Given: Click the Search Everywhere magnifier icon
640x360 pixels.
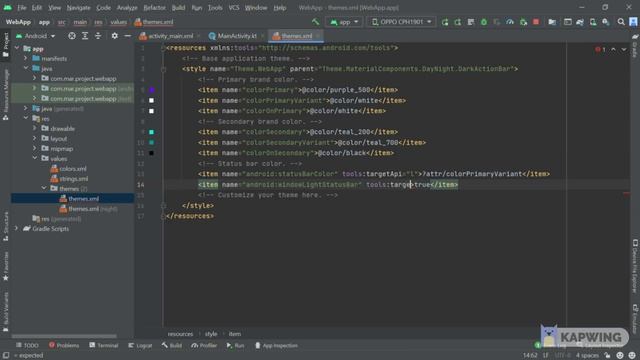Looking at the screenshot, I should point(621,22).
